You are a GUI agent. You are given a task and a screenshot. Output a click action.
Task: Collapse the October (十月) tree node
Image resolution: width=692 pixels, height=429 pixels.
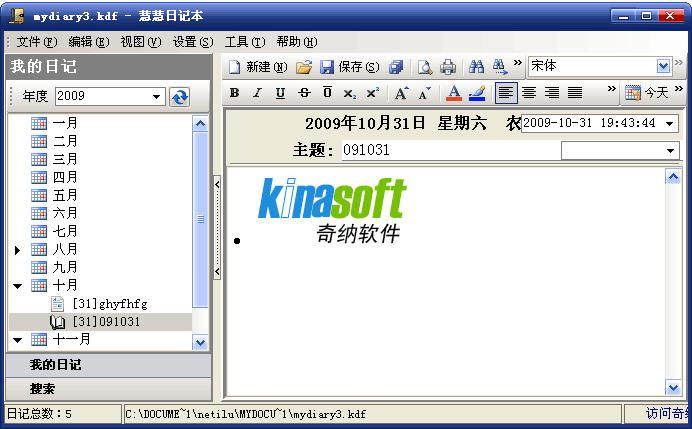(x=18, y=286)
